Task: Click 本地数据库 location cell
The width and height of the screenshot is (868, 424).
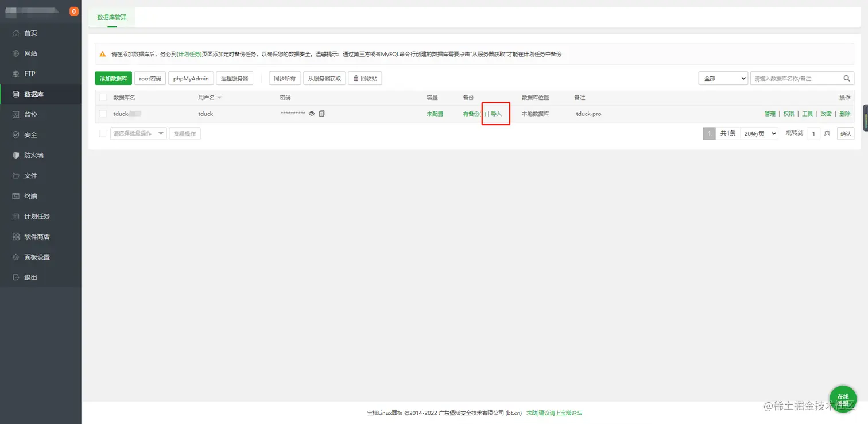Action: click(535, 114)
